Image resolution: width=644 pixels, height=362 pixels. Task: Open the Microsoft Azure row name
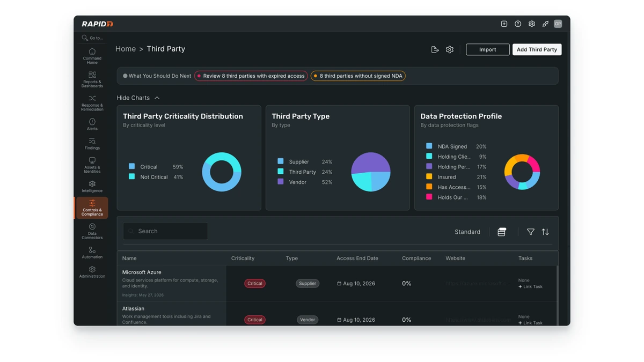tap(142, 272)
